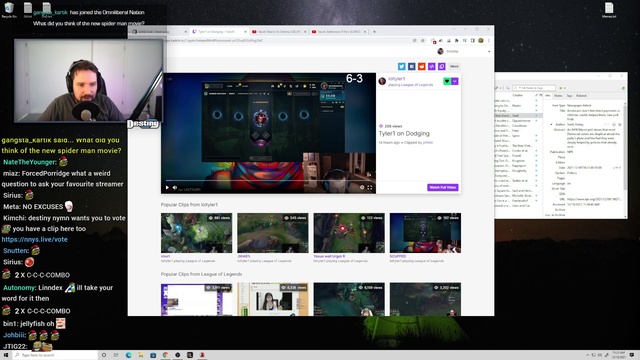
Task: Click the Creator column header in Zotero
Action: point(518,96)
